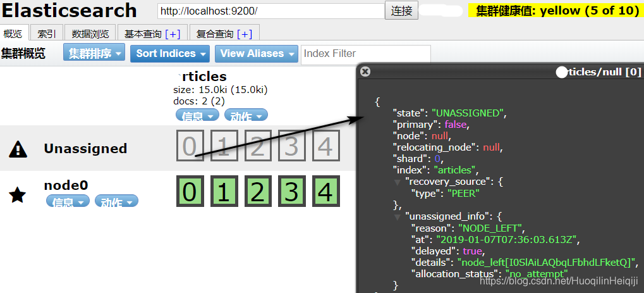Click the "NODE_LEFT" reason value
Image resolution: width=644 pixels, height=293 pixels.
point(490,228)
